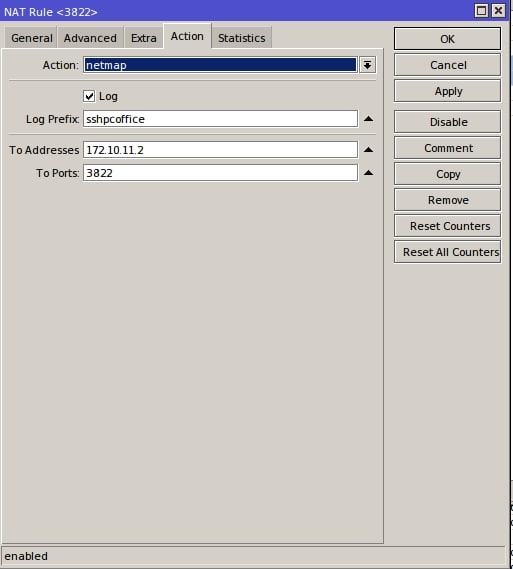This screenshot has height=569, width=513.
Task: Click the netmap Action combo box
Action: tap(220, 65)
